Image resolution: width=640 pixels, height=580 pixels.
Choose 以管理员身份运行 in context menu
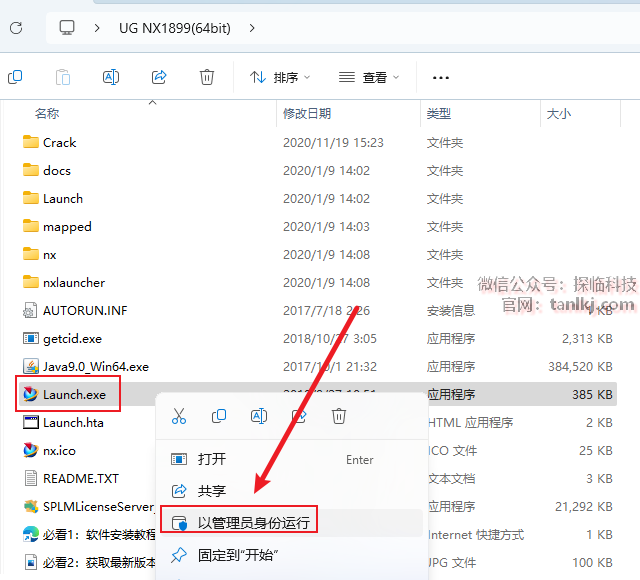pyautogui.click(x=291, y=523)
